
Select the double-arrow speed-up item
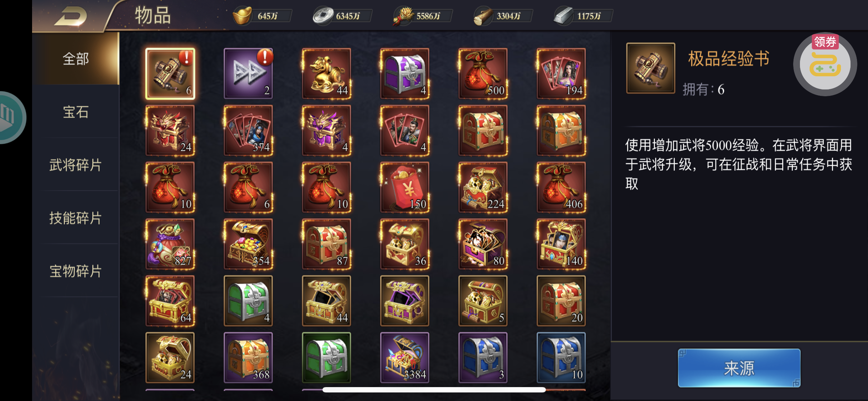(248, 73)
